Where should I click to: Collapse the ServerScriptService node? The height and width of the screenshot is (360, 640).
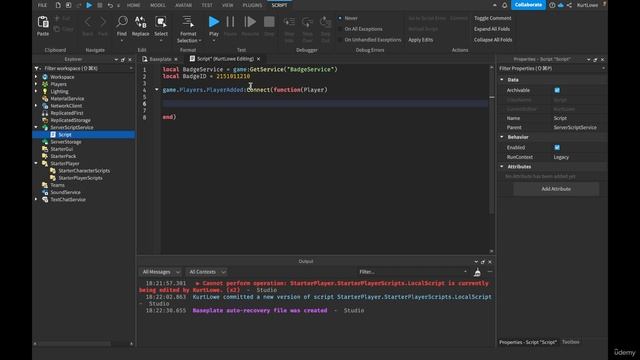36,127
